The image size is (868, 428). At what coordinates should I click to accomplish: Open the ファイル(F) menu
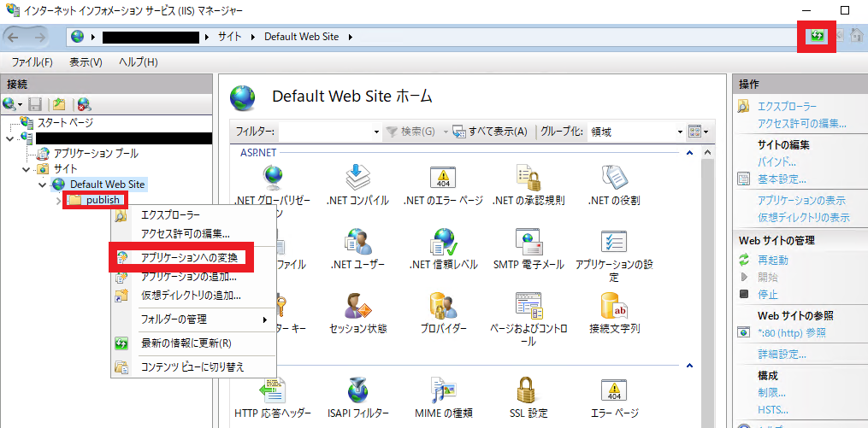click(32, 62)
